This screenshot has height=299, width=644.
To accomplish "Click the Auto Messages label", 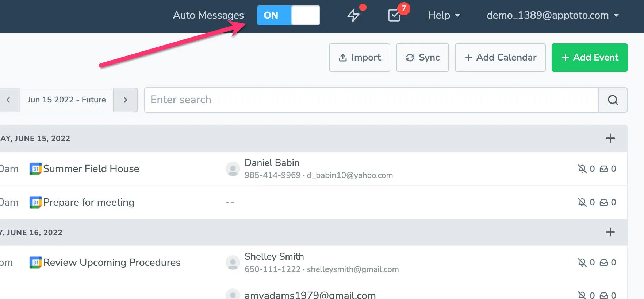I will pyautogui.click(x=208, y=15).
